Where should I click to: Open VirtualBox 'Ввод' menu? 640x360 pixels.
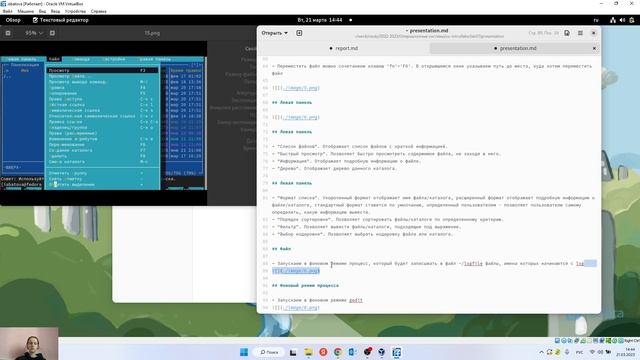click(x=55, y=11)
